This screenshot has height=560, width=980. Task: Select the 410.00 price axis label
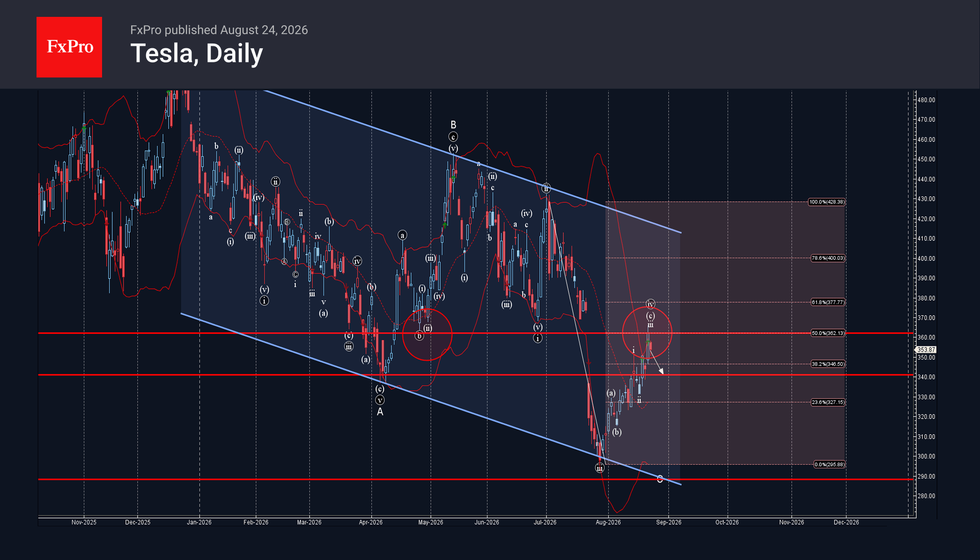pos(926,239)
